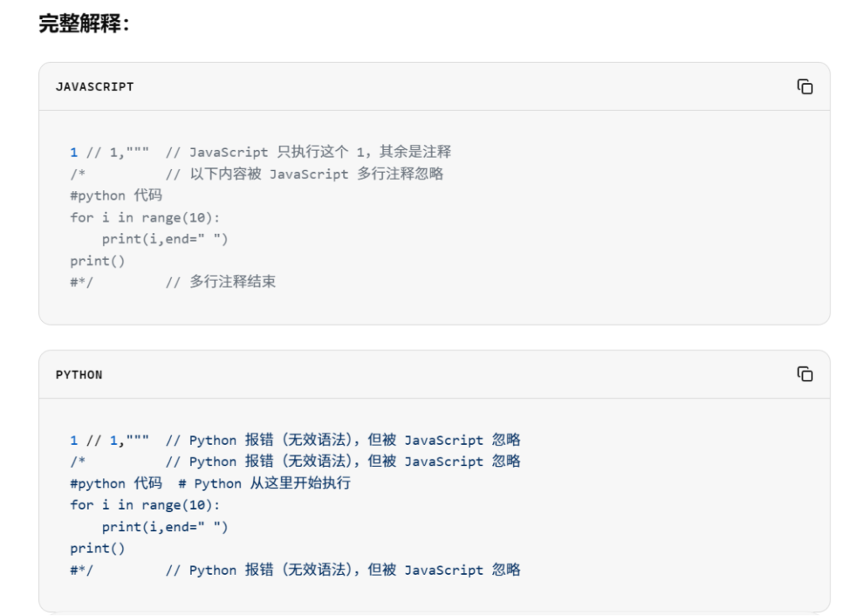Click the for loop line in JavaScript block
Image resolution: width=856 pixels, height=616 pixels.
point(145,217)
